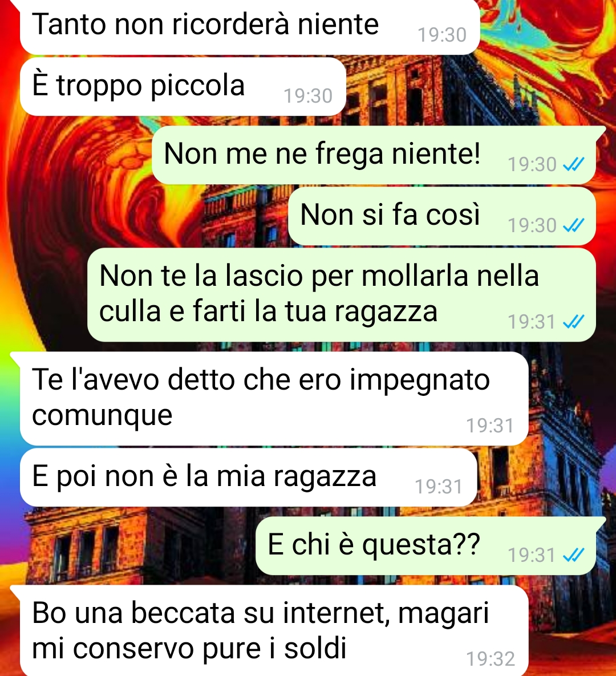This screenshot has height=676, width=616.
Task: Select the message 'E poi non è la mia ragazza'
Action: pyautogui.click(x=248, y=477)
